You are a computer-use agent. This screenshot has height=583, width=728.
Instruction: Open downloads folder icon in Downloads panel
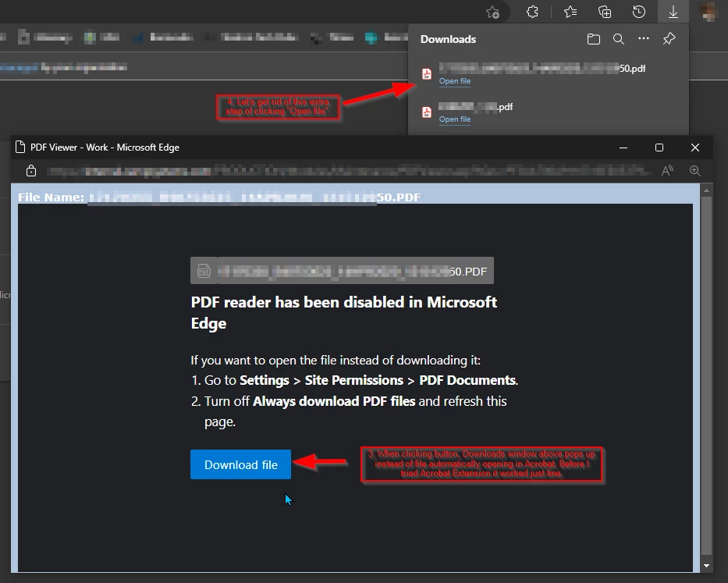[x=593, y=39]
